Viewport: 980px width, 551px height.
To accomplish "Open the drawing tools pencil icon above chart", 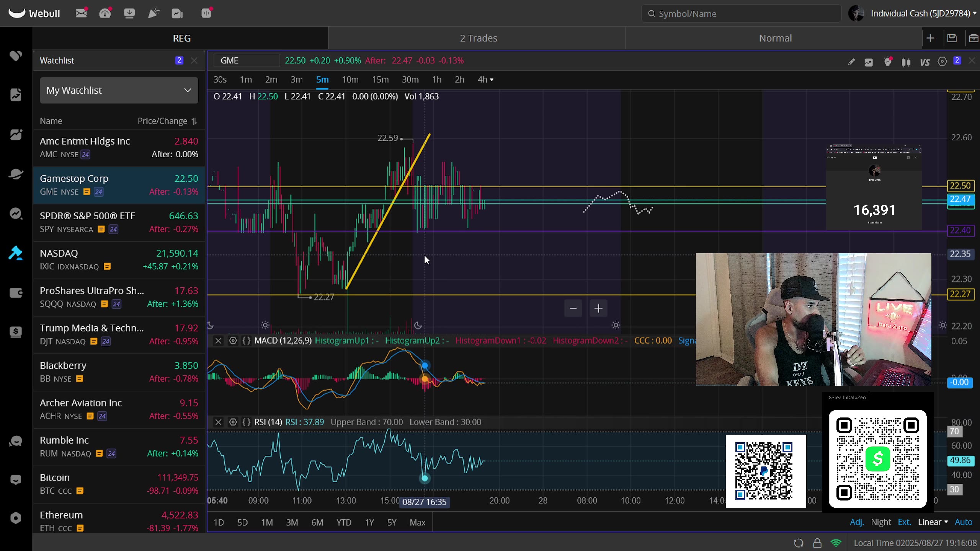I will (x=851, y=62).
